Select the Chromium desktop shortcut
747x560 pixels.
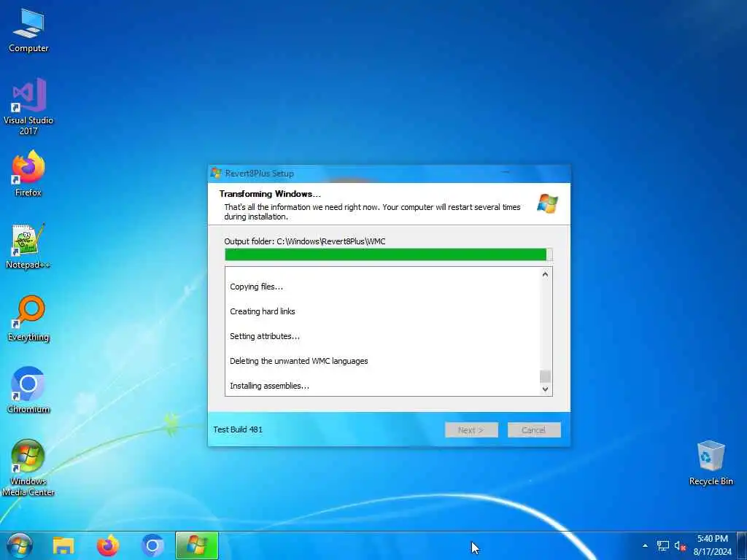point(28,391)
